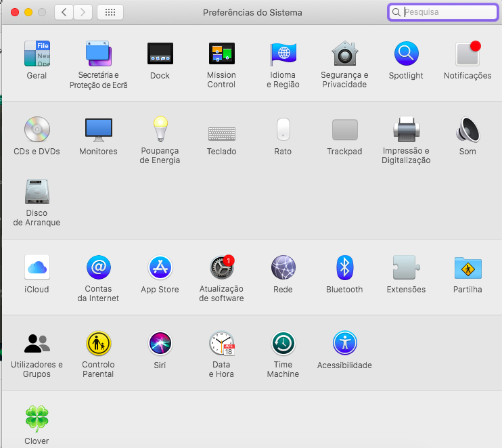502x448 pixels.
Task: Go back with the left arrow button
Action: [64, 12]
